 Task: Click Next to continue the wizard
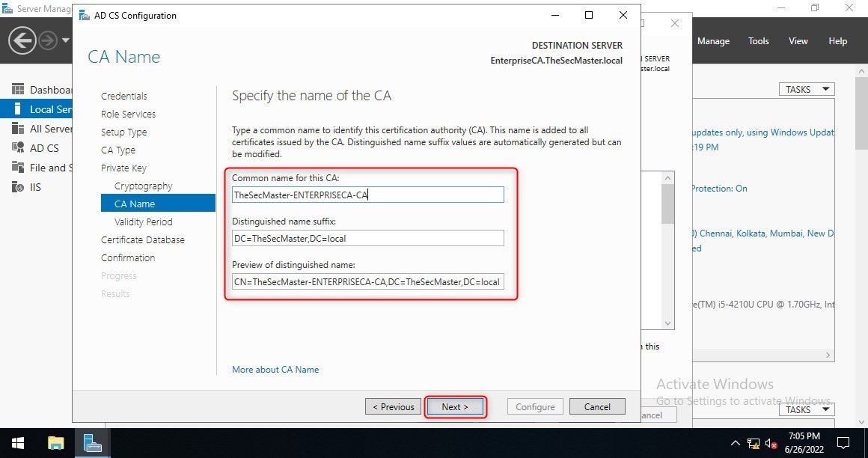click(x=455, y=406)
